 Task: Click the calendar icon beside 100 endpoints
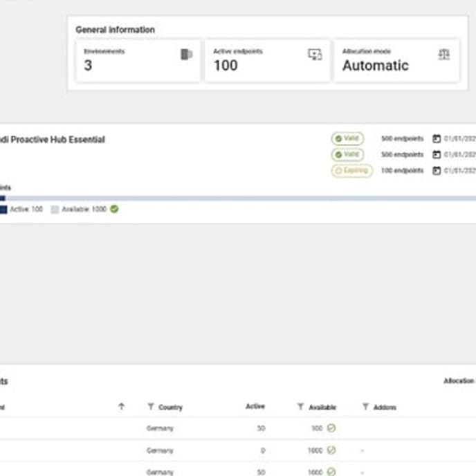pos(437,171)
